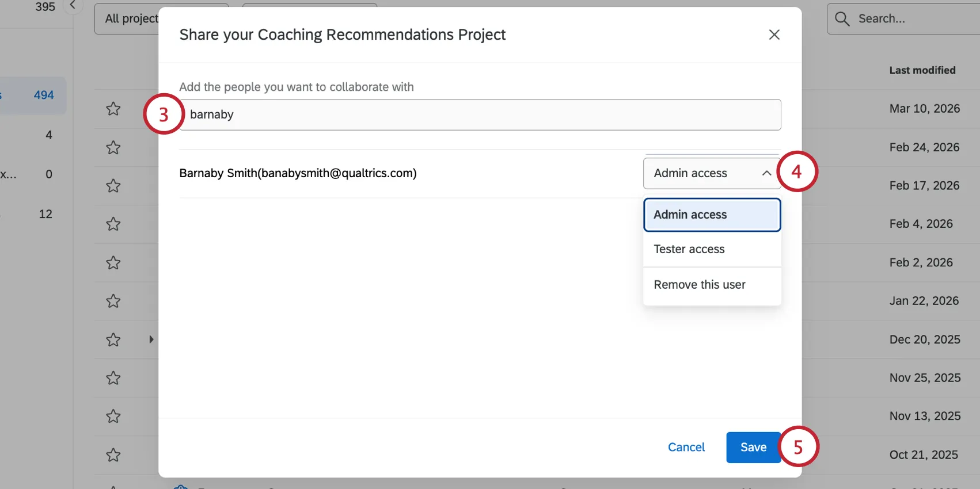Expand the row modified Dec 20, 2025

coord(151,339)
